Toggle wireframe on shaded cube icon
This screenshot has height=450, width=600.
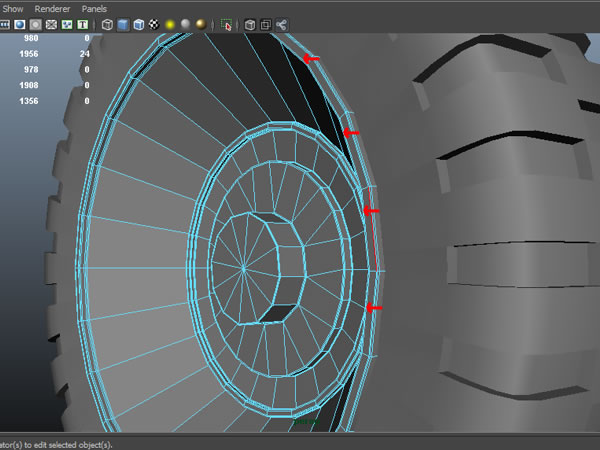tap(139, 25)
